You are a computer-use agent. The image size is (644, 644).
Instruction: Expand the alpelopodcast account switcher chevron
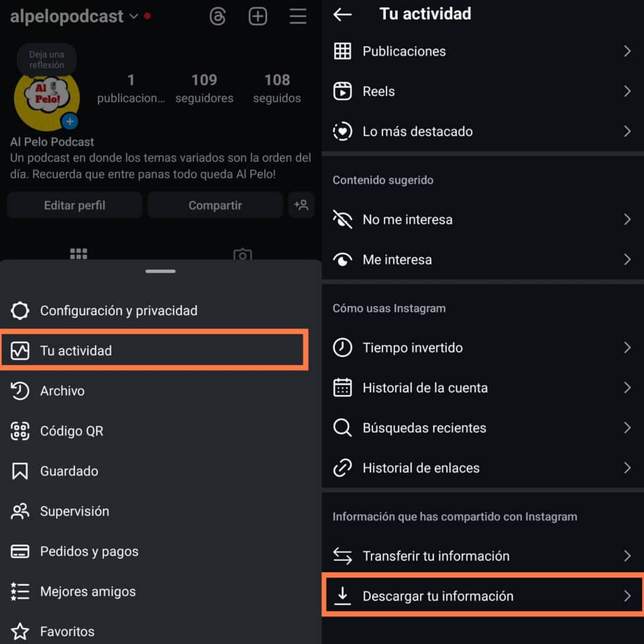[x=134, y=16]
